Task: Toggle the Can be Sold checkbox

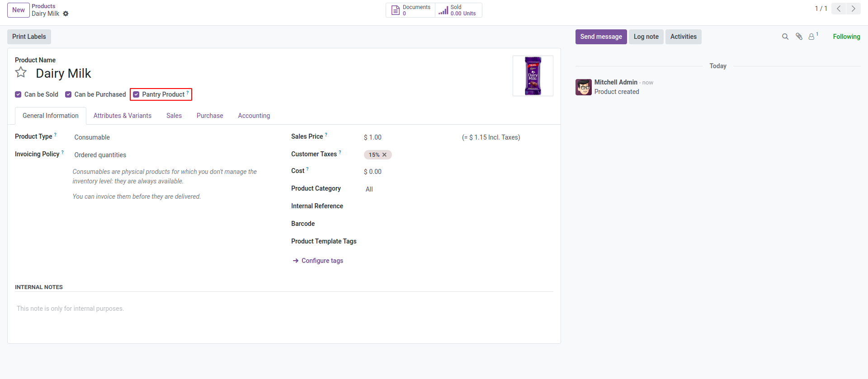Action: [x=18, y=94]
